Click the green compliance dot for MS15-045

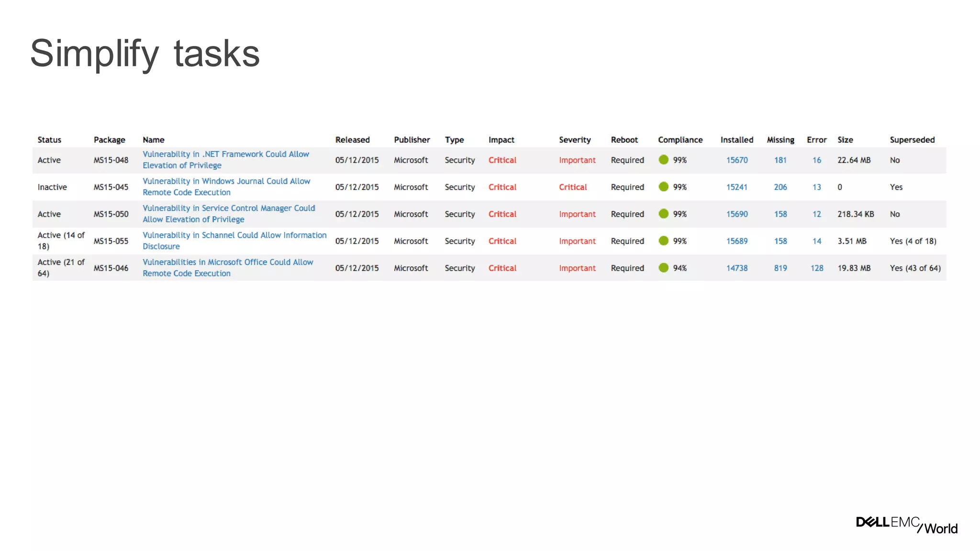click(663, 187)
